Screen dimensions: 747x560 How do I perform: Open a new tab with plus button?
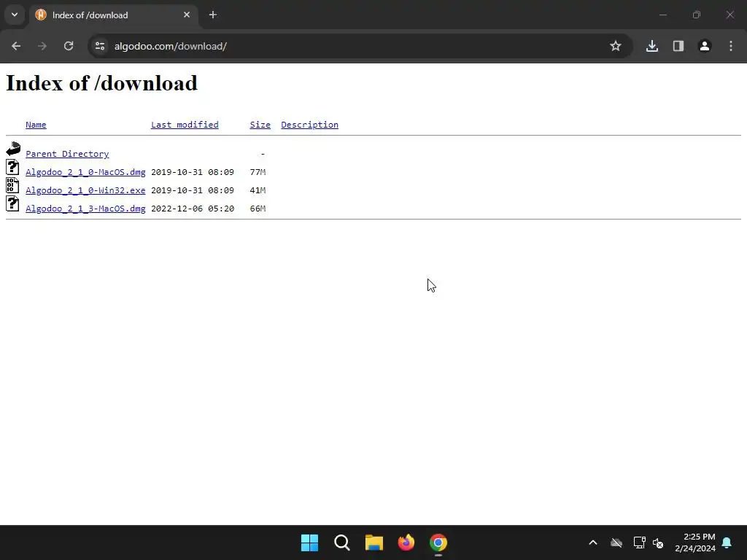pos(213,15)
